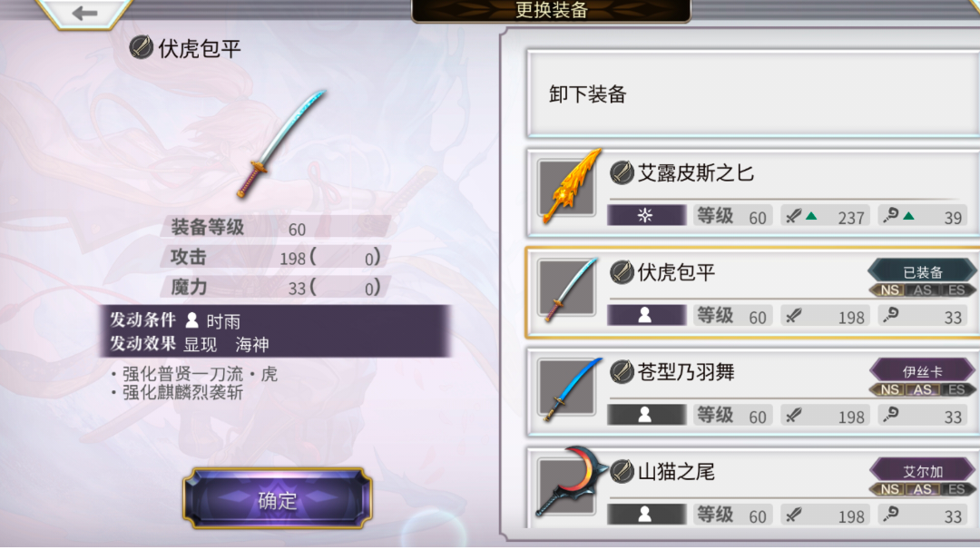This screenshot has width=980, height=550.
Task: Click the sword type icon beside 山猫之尾
Action: (x=622, y=471)
